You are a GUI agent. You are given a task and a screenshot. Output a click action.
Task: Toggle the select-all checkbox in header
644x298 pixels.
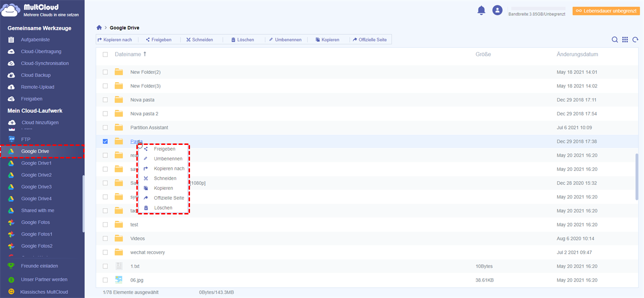[x=105, y=55]
